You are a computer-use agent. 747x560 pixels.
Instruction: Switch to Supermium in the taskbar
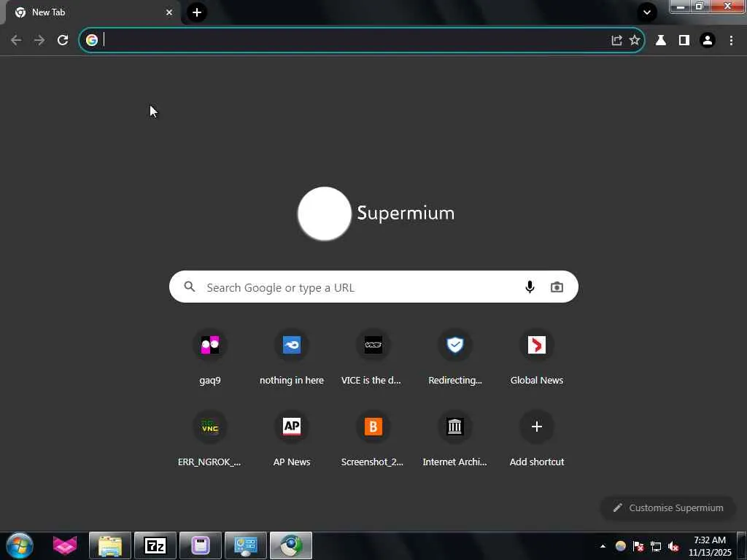coord(291,545)
